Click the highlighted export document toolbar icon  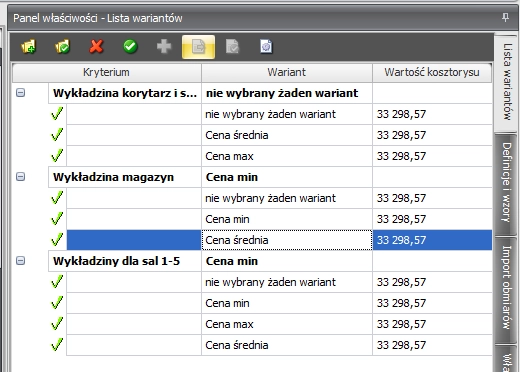tap(198, 47)
